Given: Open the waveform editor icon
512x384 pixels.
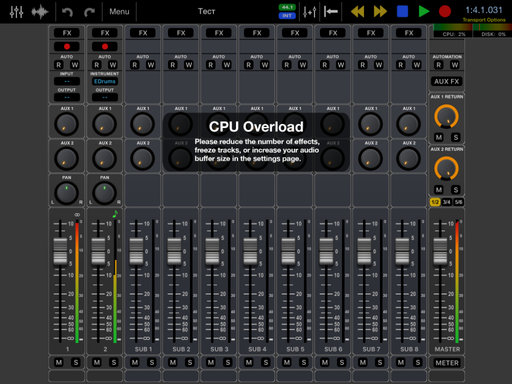Looking at the screenshot, I should (39, 12).
